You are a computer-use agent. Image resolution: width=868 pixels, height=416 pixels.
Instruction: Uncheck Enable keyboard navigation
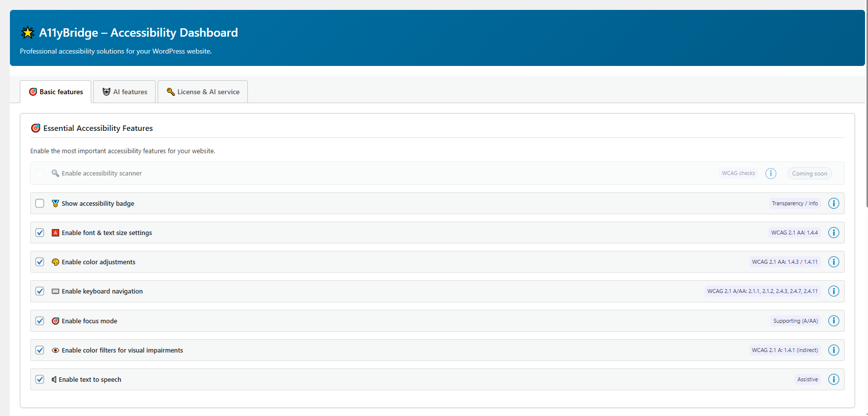[x=40, y=291]
